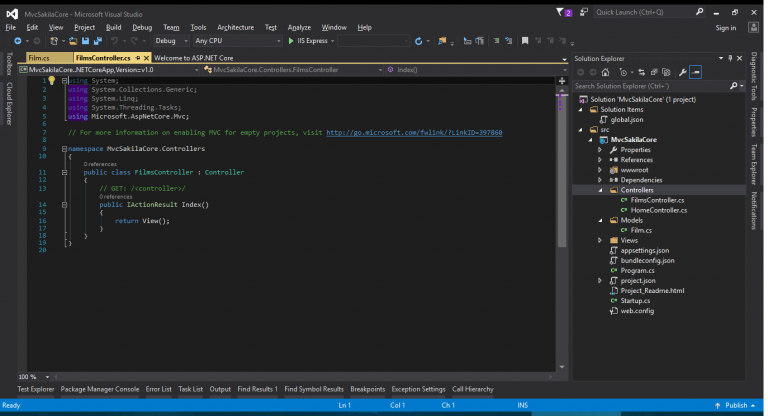Click the Save All toolbar icon
Screen dimensions: 768x416
[97, 41]
